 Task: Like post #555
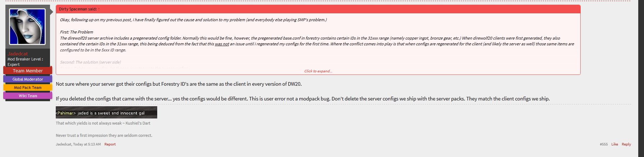[614, 144]
